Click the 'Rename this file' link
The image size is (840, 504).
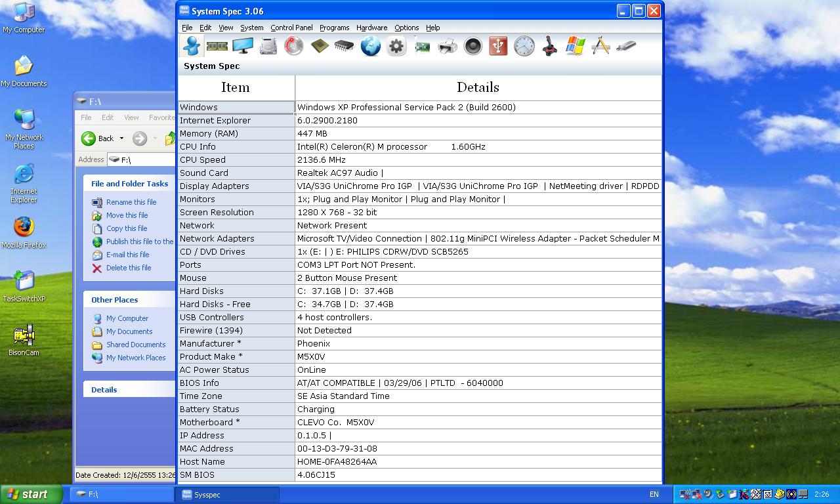(131, 202)
